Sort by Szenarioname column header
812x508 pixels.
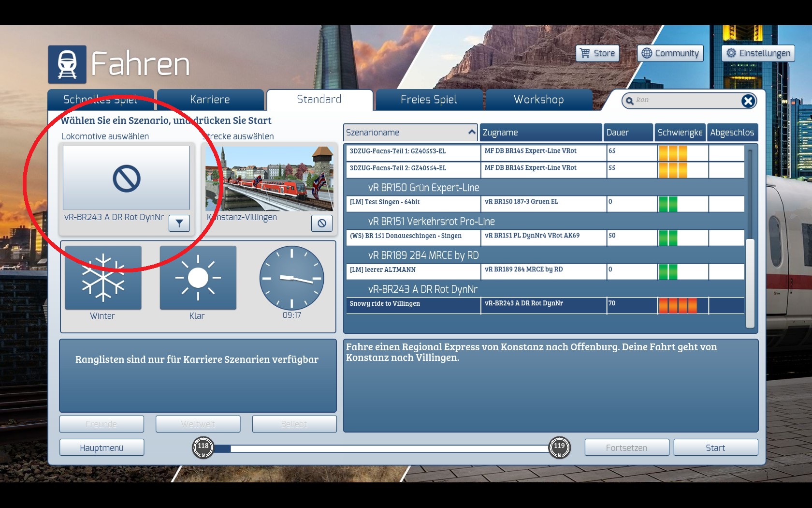point(410,133)
